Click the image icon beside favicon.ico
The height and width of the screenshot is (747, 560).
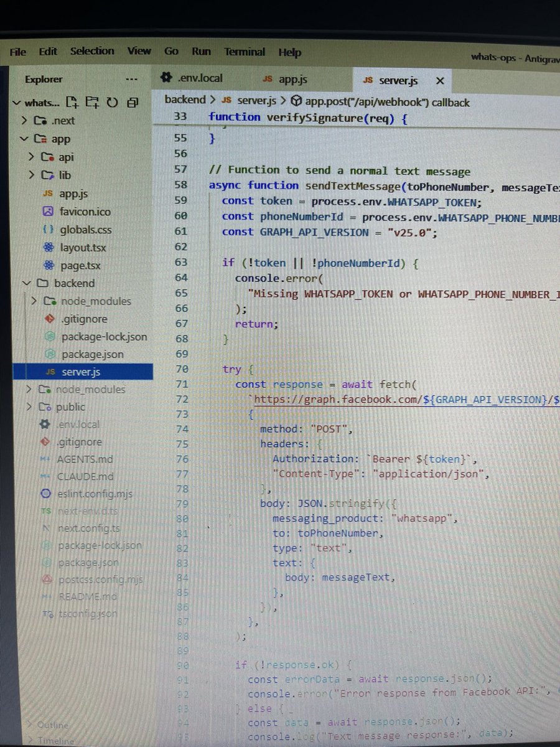point(48,212)
